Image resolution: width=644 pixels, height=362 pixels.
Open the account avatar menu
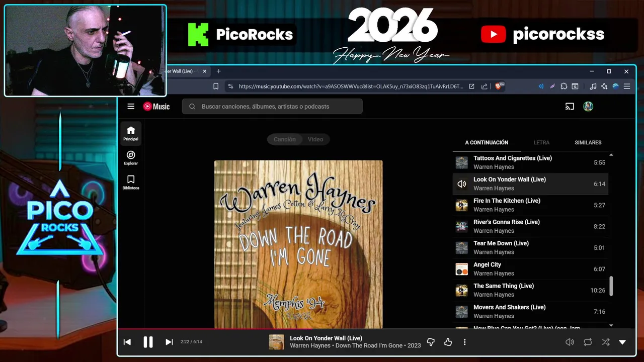(x=588, y=107)
